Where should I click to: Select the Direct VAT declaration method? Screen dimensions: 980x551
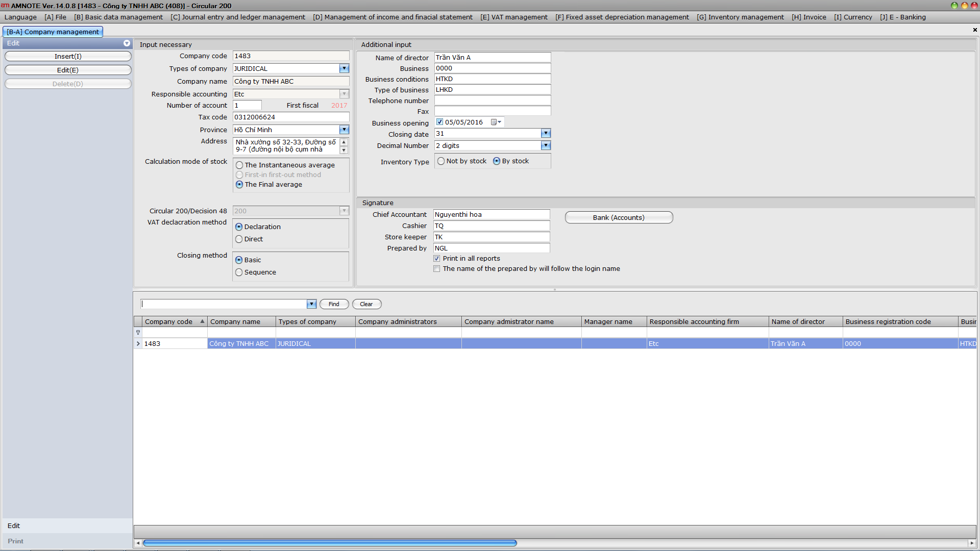tap(239, 239)
